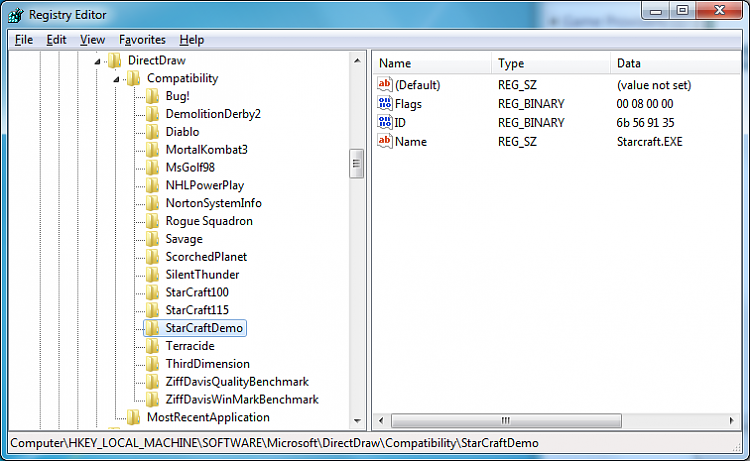The image size is (750, 461).
Task: Click REG_BINARY type of the Flags value
Action: click(x=531, y=104)
